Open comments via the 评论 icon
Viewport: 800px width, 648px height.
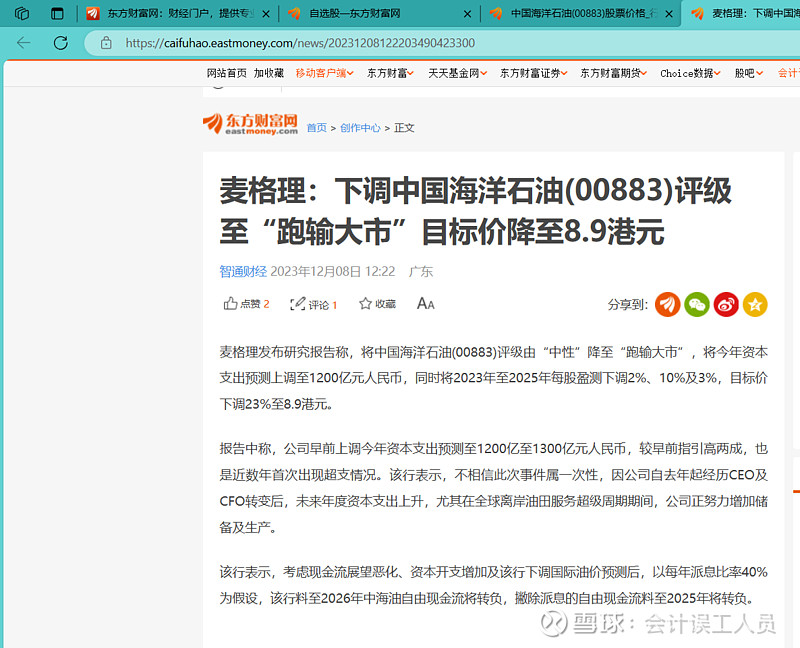(x=313, y=305)
